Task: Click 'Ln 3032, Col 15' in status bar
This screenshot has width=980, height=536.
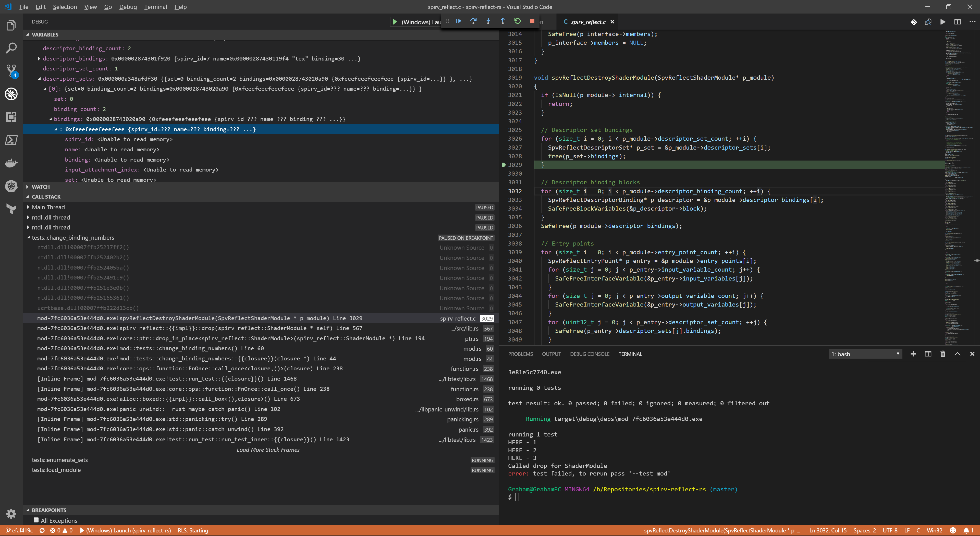Action: tap(828, 530)
